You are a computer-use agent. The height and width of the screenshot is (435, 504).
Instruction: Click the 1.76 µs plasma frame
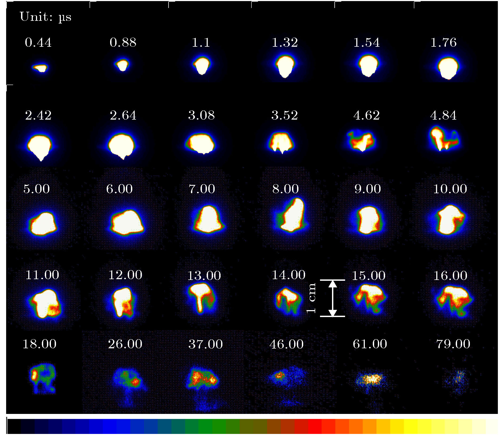click(x=448, y=68)
